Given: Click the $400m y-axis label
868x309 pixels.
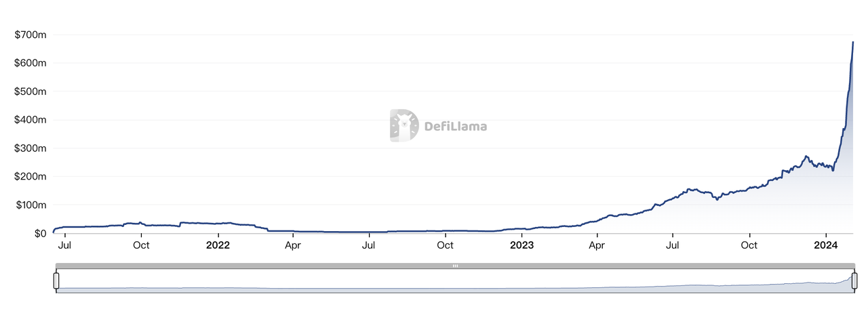Looking at the screenshot, I should tap(31, 120).
